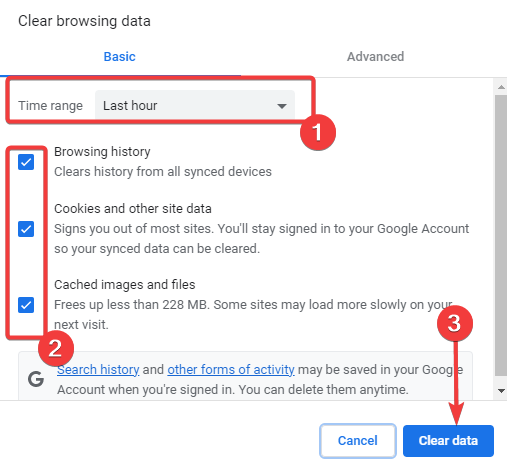
Task: Click the vertical scrollbar thumb
Action: click(x=501, y=235)
